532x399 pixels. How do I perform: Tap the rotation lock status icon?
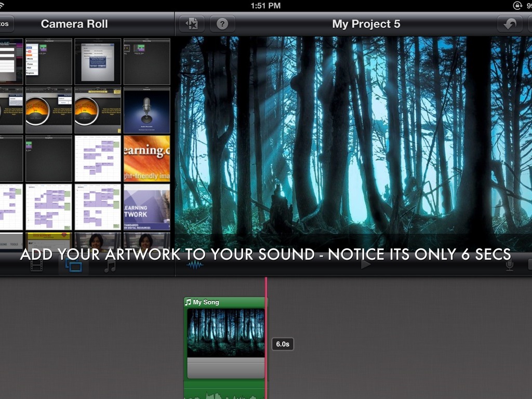517,5
